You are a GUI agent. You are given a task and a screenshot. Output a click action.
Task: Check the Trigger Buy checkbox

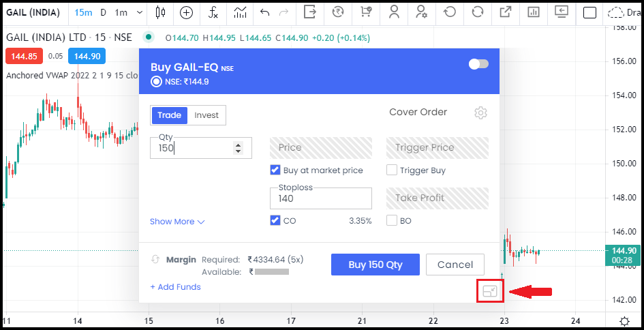[392, 170]
